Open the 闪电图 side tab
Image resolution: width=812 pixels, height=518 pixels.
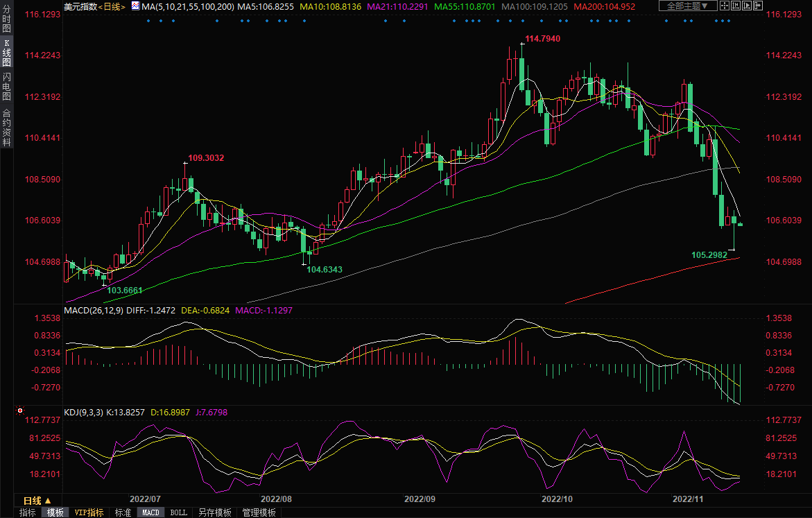click(x=6, y=86)
